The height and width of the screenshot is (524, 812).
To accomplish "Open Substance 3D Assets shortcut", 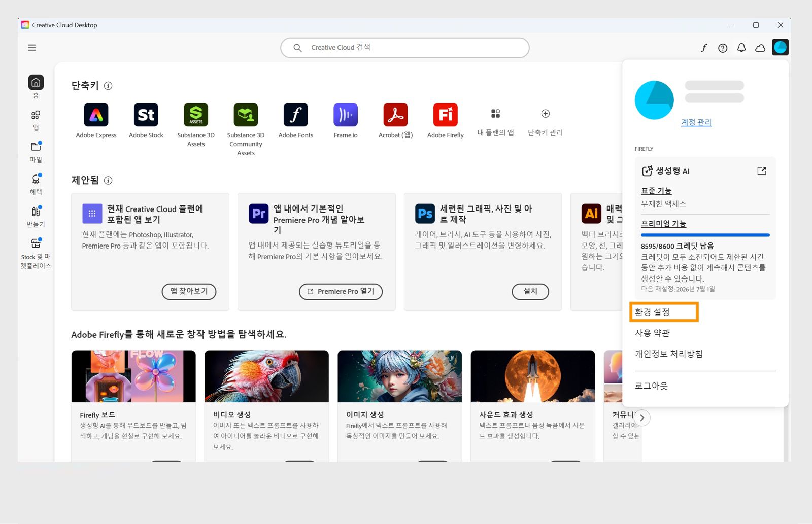I will (196, 115).
